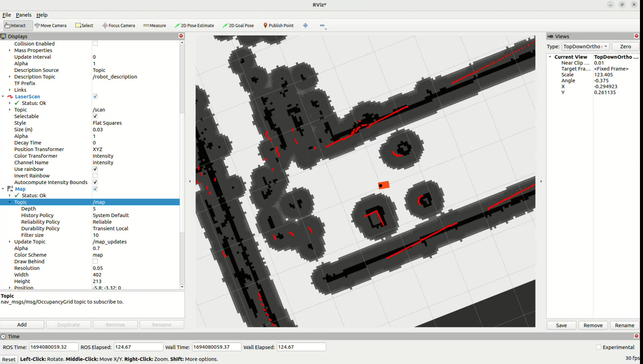This screenshot has width=643, height=364.
Task: Click the Displays panel monitor icon
Action: (3, 36)
